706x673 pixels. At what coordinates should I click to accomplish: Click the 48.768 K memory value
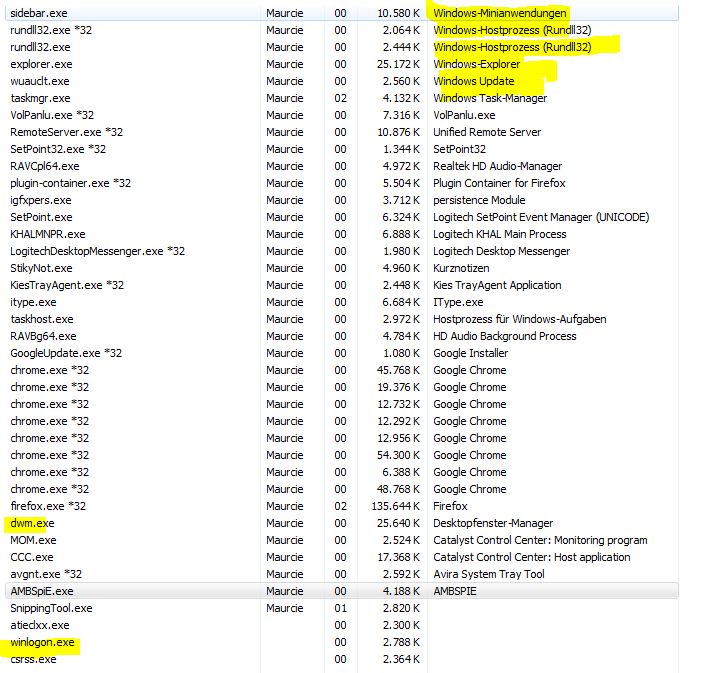click(398, 489)
